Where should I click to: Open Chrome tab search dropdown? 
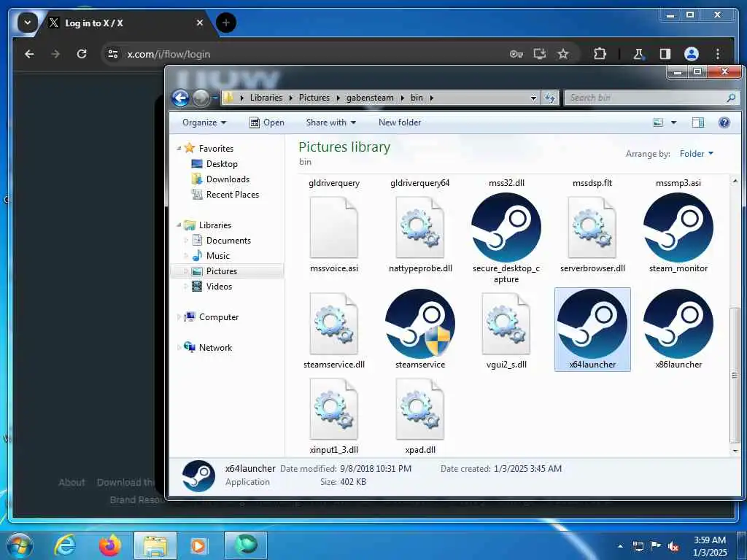pos(27,23)
